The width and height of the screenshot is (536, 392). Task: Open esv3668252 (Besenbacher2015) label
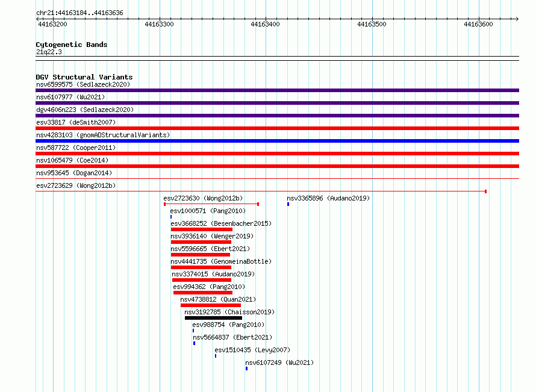click(221, 223)
